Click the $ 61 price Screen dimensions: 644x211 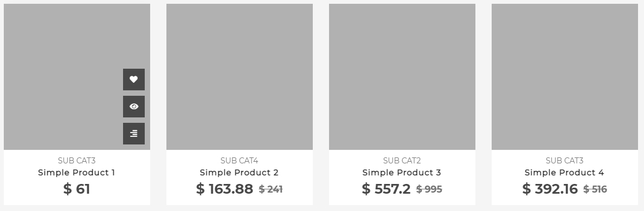[77, 189]
